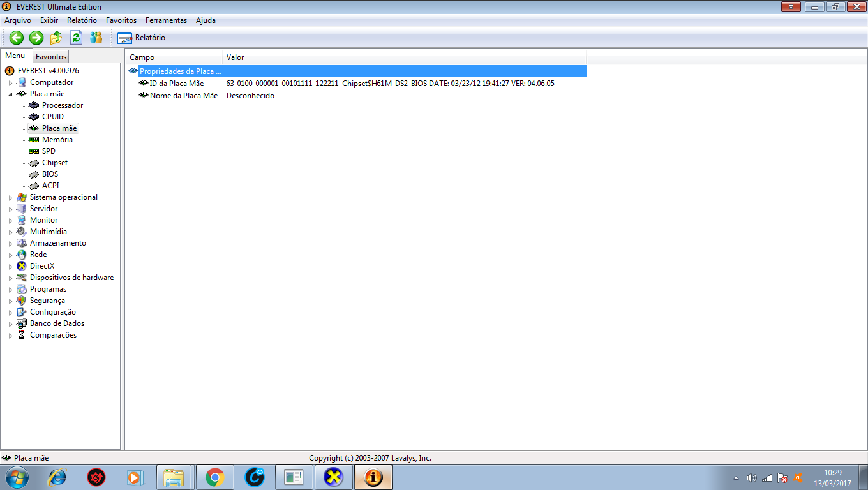The height and width of the screenshot is (490, 868).
Task: Expand the Monitor tree node
Action: click(x=10, y=221)
